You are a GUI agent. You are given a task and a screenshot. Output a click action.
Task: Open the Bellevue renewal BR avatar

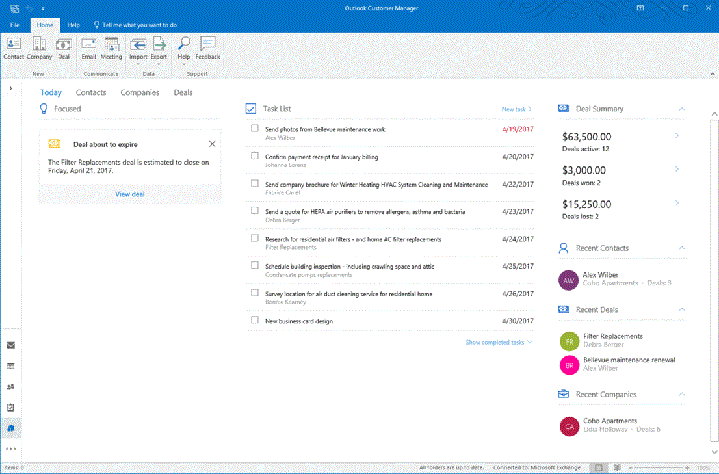pos(570,365)
